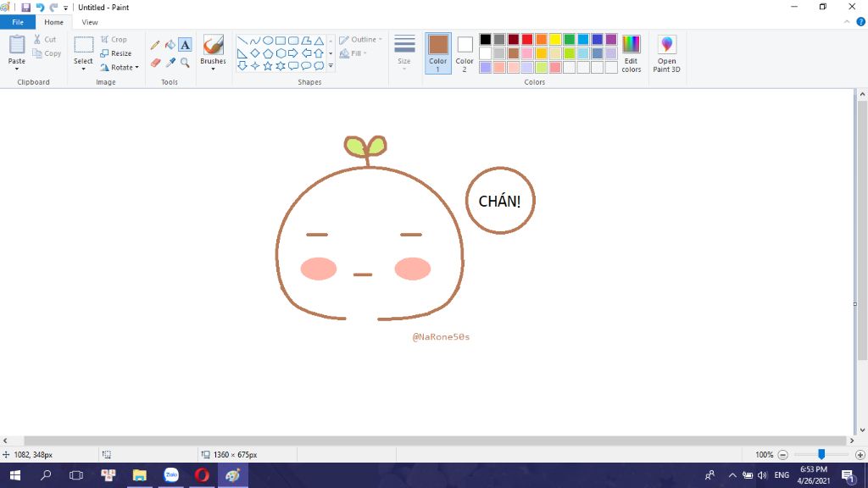The height and width of the screenshot is (488, 868).
Task: Pick the purple color swatch
Action: (x=611, y=39)
